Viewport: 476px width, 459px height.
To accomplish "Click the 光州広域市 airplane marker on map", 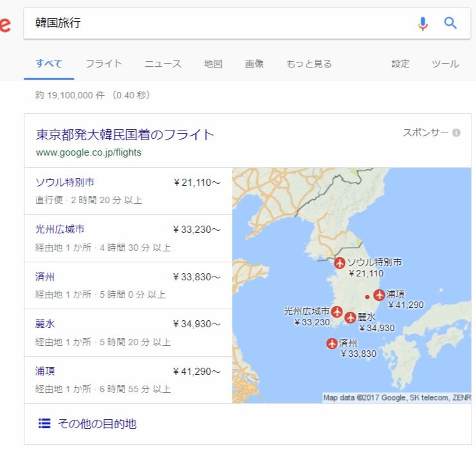I will coord(337,312).
